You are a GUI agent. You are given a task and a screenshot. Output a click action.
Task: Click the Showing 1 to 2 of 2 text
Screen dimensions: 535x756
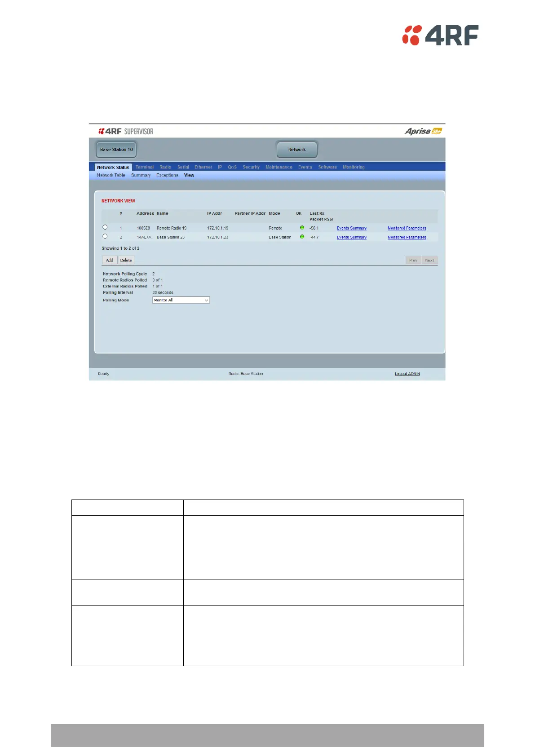(120, 248)
